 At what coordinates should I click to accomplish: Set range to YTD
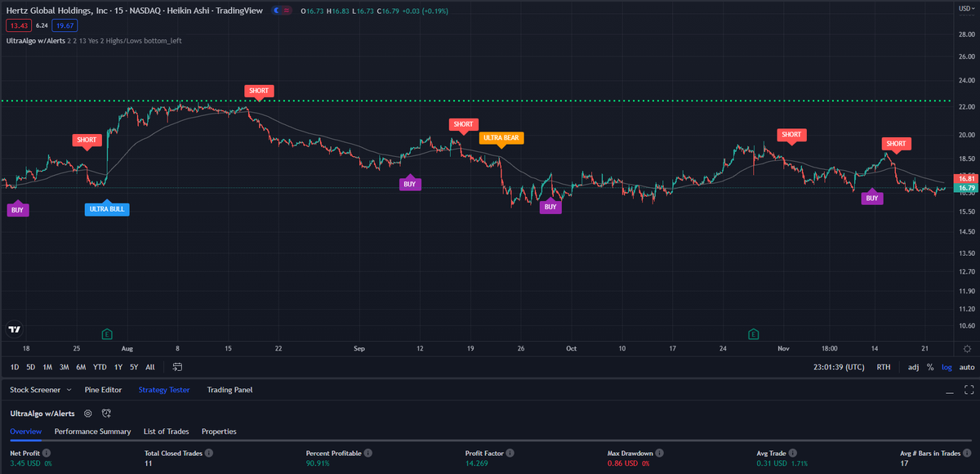100,368
